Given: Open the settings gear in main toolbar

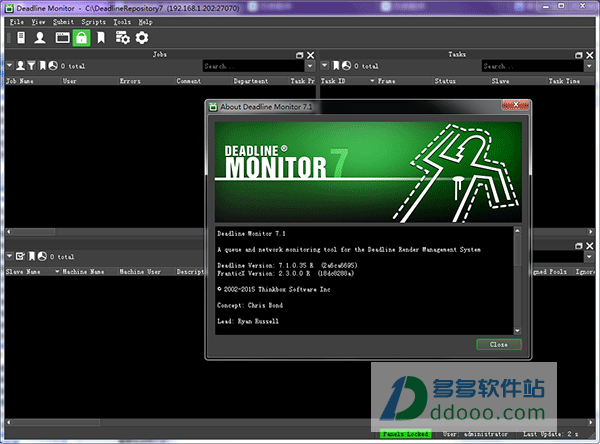Looking at the screenshot, I should click(142, 38).
